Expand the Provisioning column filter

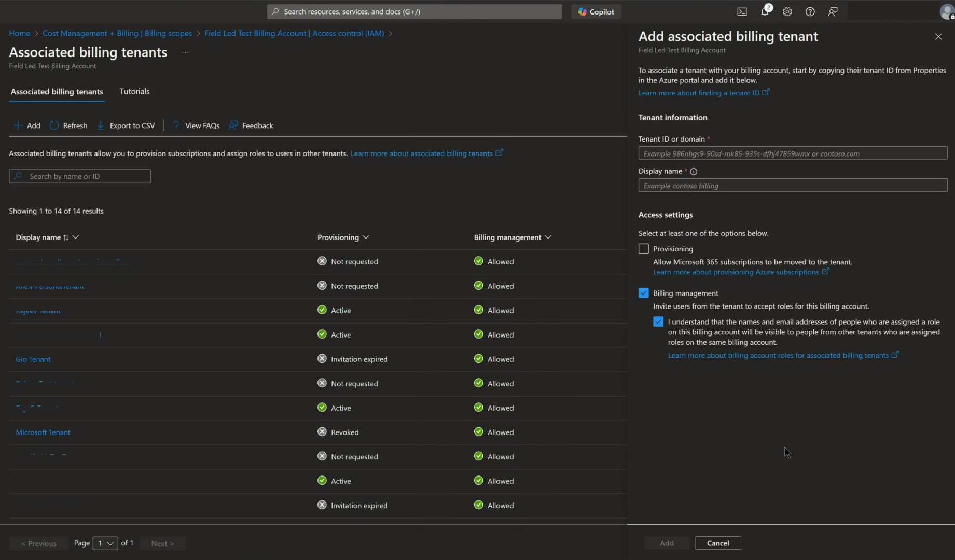[366, 237]
